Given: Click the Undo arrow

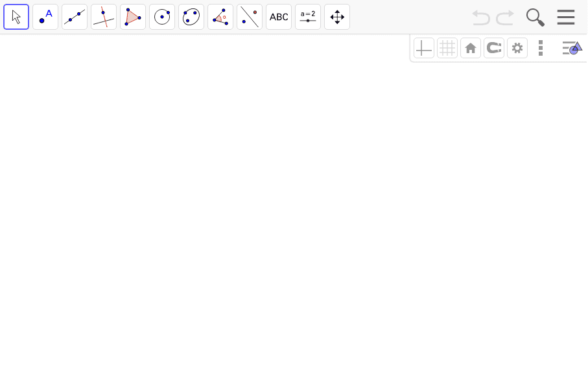Looking at the screenshot, I should [481, 17].
